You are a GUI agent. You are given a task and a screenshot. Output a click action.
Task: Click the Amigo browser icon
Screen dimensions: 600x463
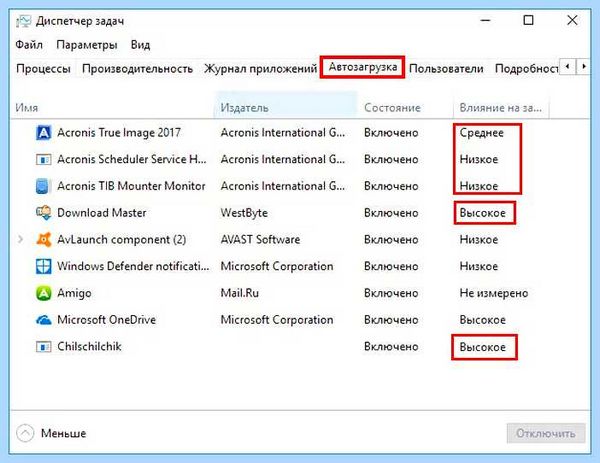pyautogui.click(x=43, y=293)
